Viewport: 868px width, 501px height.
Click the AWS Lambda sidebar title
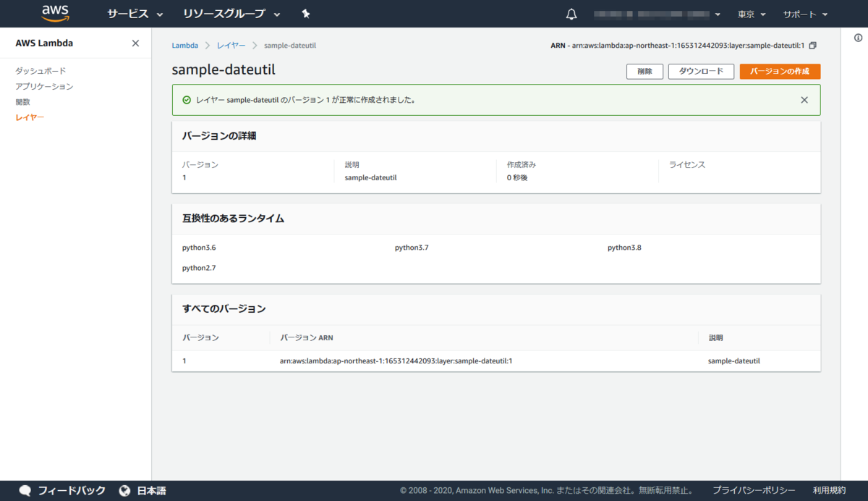coord(44,43)
